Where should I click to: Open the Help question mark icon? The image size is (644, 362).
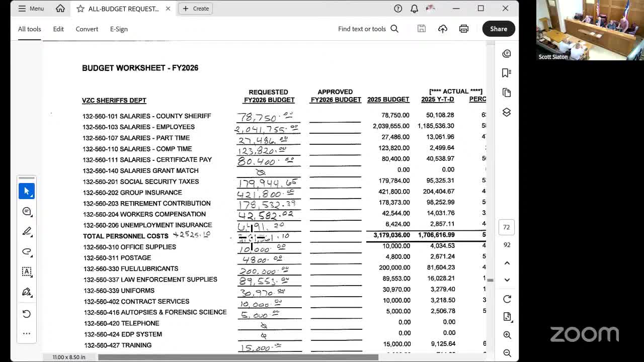click(398, 9)
